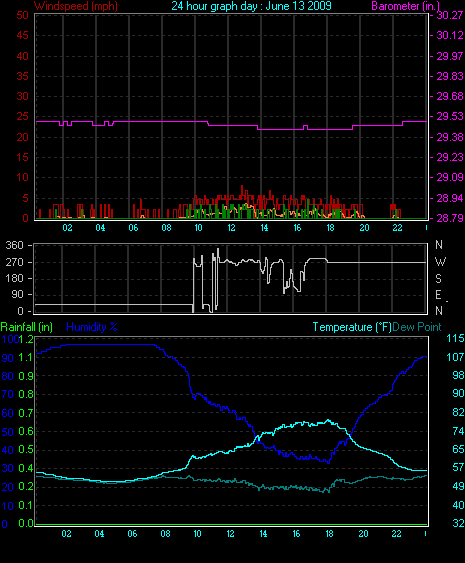Click the "Windspeed (mph)" axis title
The width and height of the screenshot is (465, 563).
(76, 6)
